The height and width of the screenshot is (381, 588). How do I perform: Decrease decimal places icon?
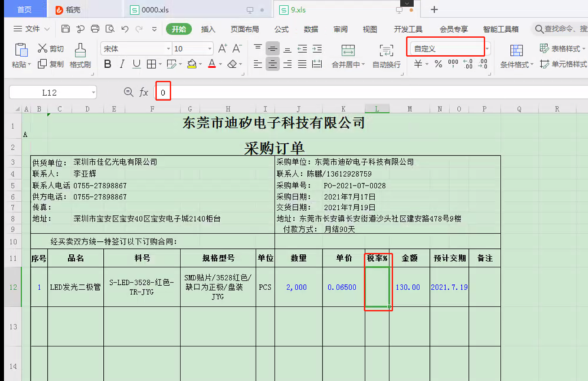tap(483, 64)
